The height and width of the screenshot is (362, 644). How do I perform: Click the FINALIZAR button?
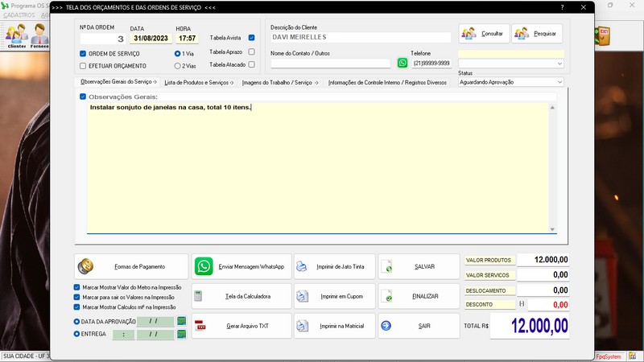pos(419,296)
